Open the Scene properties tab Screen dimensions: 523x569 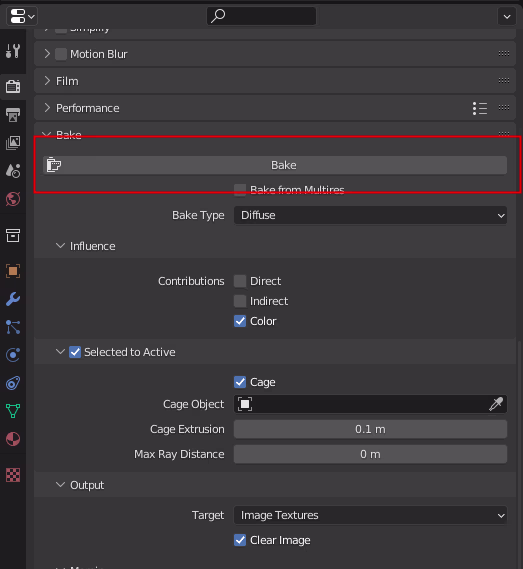13,171
